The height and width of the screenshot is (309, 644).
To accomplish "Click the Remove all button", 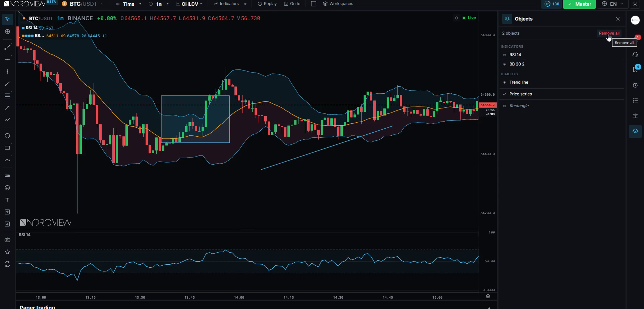I will [609, 33].
